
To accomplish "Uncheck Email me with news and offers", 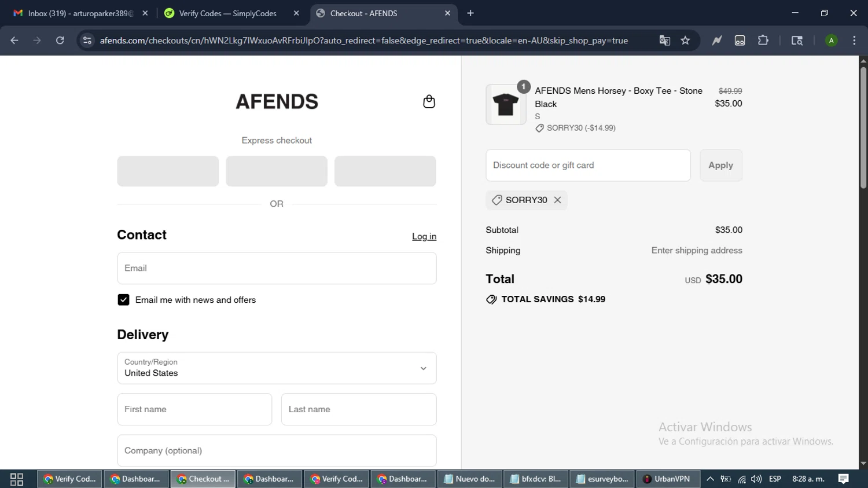I will 123,300.
